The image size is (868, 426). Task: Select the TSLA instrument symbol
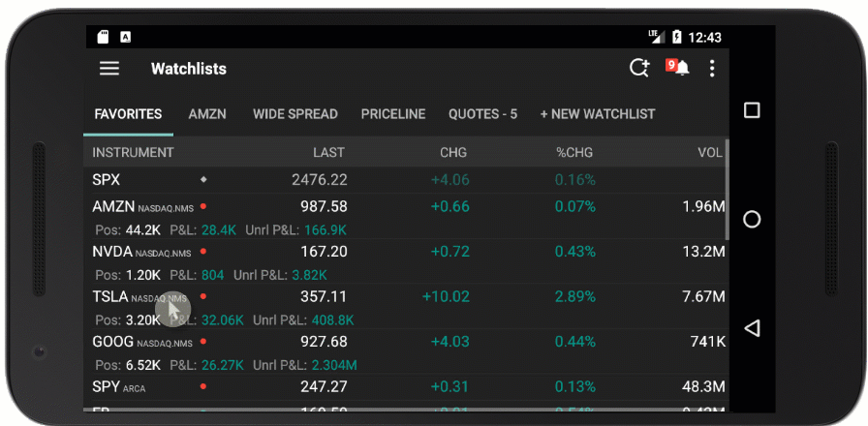click(x=110, y=296)
